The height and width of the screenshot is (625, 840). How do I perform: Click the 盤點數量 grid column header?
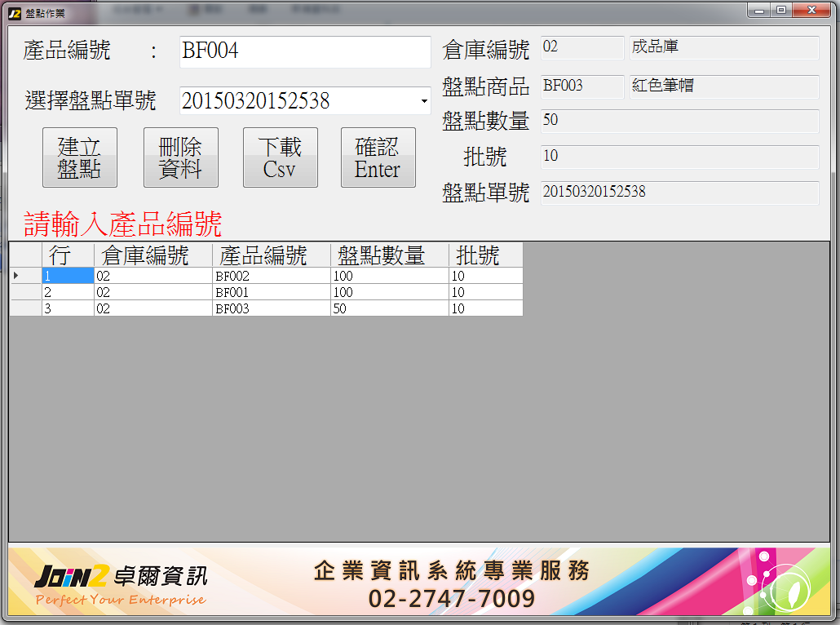point(389,255)
